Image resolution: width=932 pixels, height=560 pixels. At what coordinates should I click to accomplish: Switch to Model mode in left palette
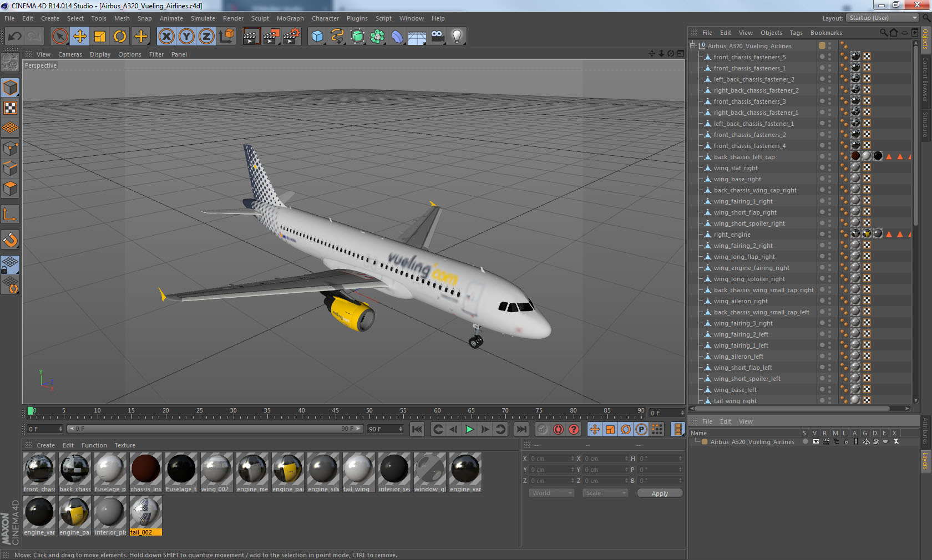10,88
